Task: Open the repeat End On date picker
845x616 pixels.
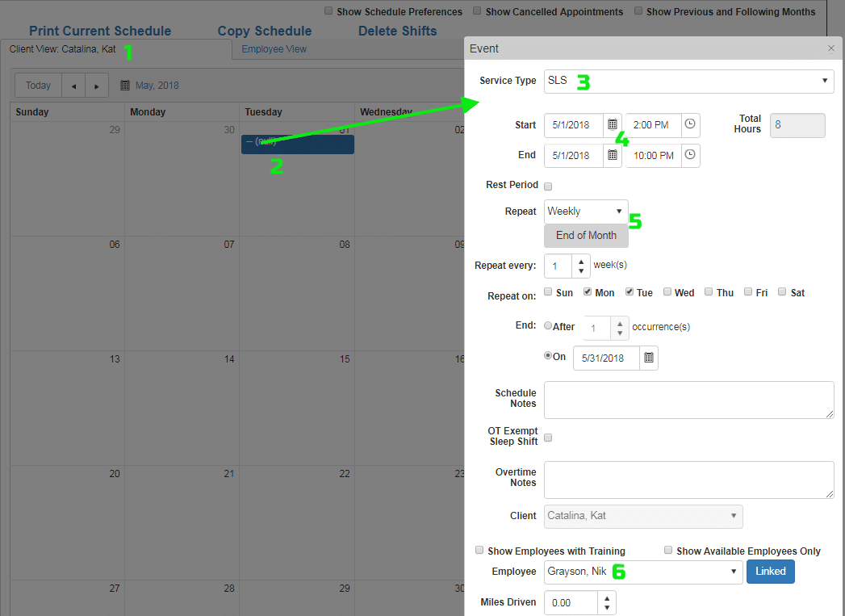Action: coord(649,358)
